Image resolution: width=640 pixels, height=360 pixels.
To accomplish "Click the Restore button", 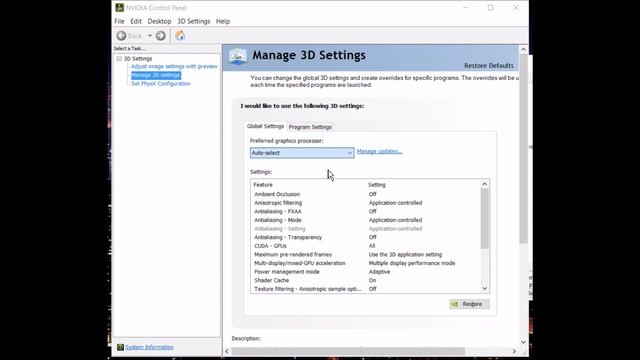I will click(x=469, y=304).
